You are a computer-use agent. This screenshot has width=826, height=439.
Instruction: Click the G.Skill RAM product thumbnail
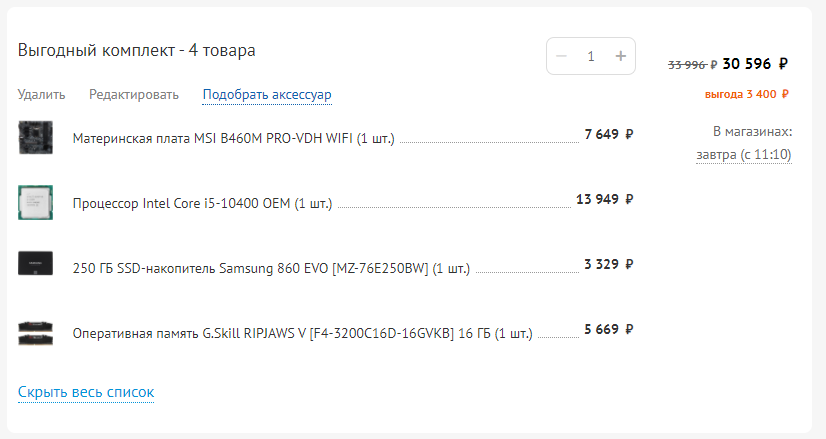click(x=35, y=332)
